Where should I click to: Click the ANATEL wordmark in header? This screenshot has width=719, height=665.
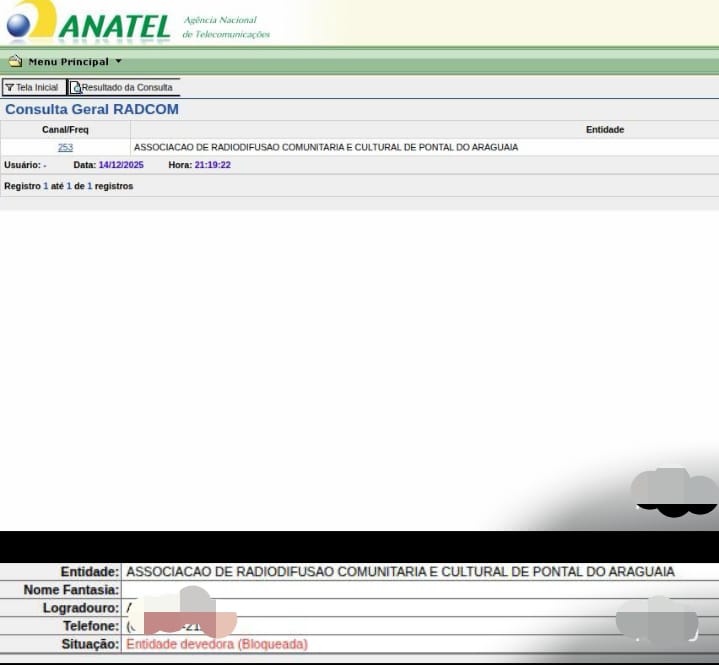[114, 26]
